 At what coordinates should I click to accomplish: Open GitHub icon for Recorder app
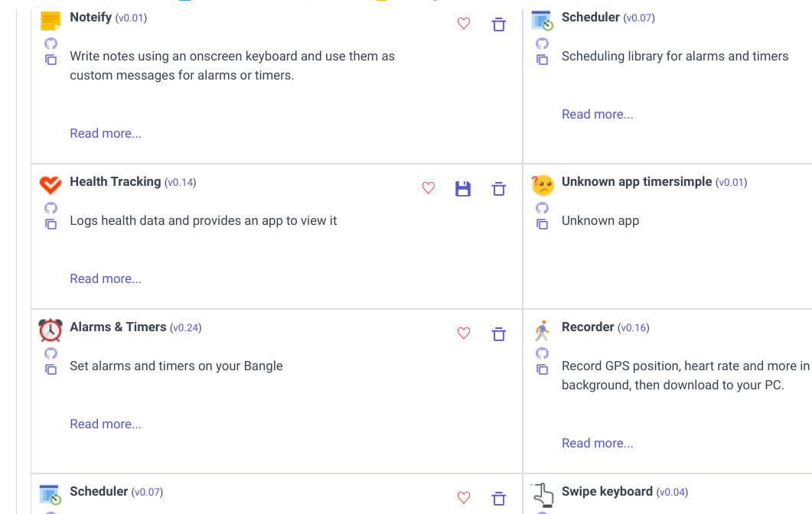(x=542, y=353)
